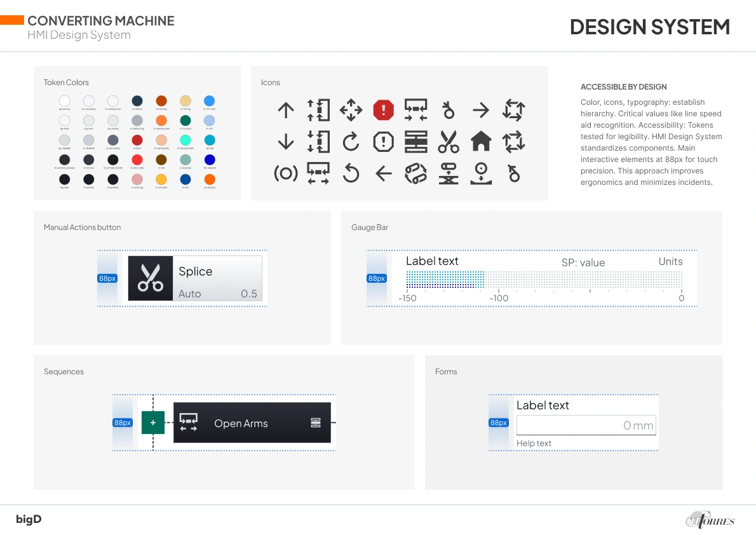756x535 pixels.
Task: Pick the dark green success color swatch
Action: pos(186,120)
